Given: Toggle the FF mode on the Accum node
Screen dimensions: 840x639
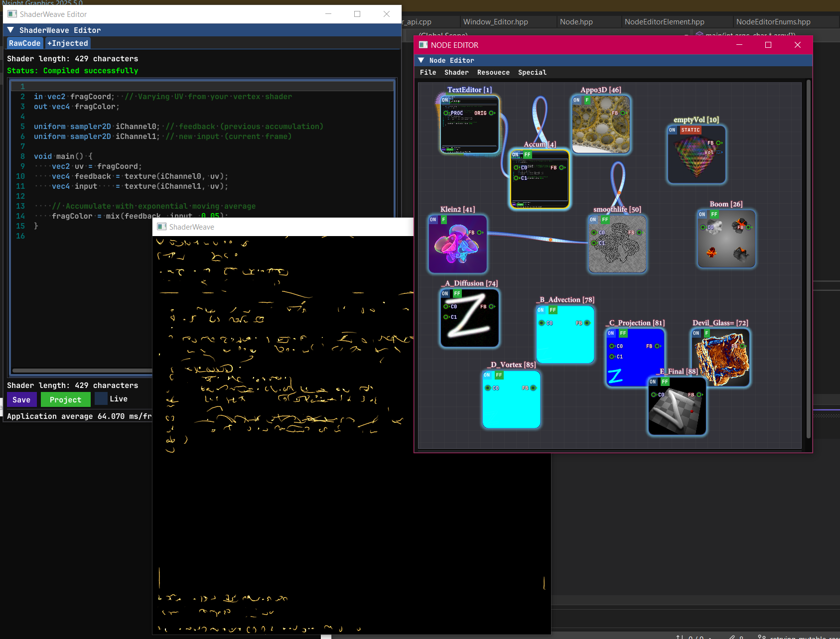Looking at the screenshot, I should (528, 154).
